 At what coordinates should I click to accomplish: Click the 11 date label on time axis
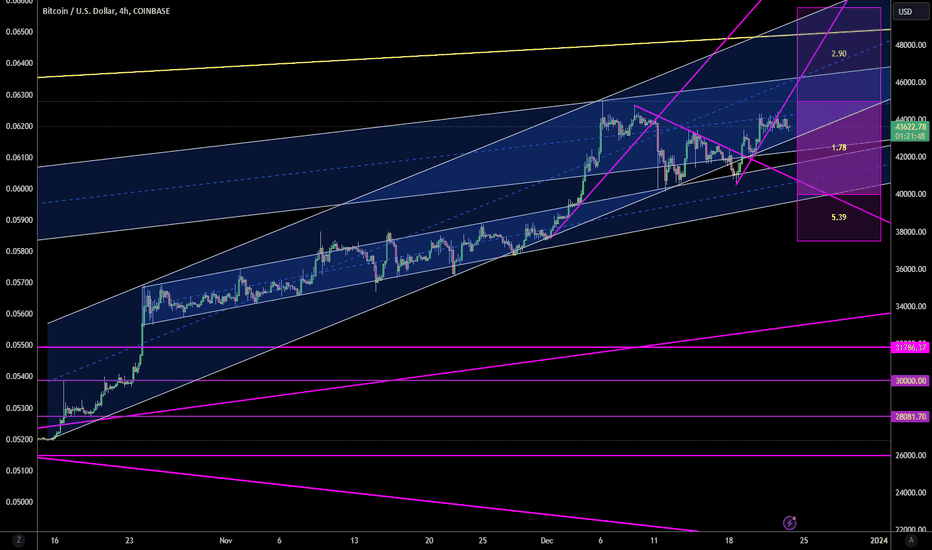654,540
